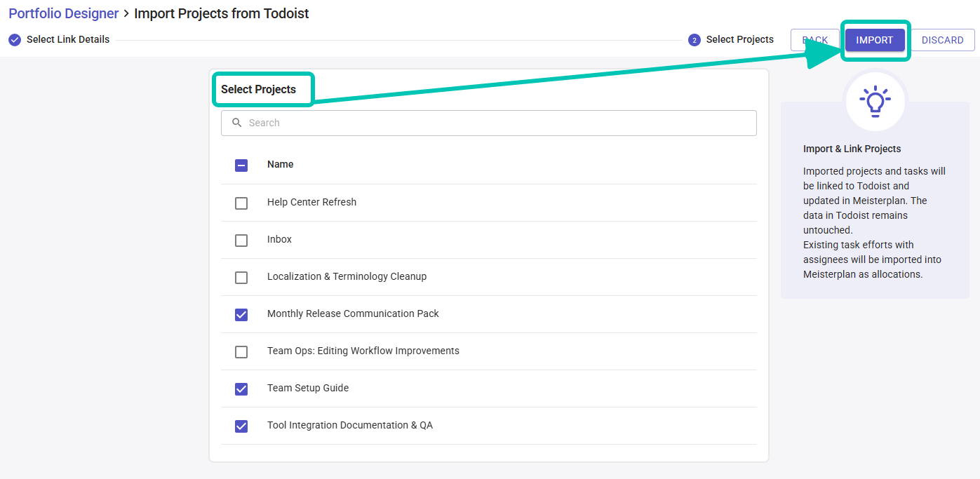Uncheck Tool Integration Documentation & QA checkbox
The image size is (980, 479).
point(241,426)
